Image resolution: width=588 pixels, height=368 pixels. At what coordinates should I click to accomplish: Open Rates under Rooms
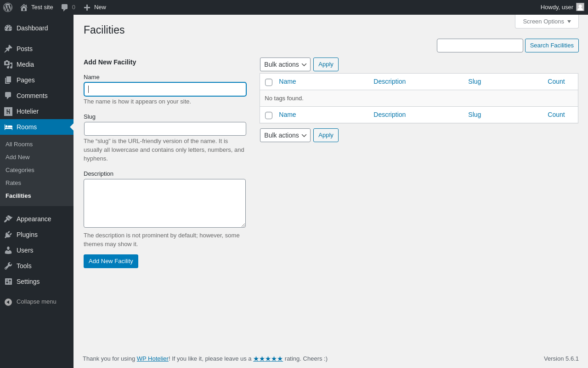pyautogui.click(x=13, y=183)
